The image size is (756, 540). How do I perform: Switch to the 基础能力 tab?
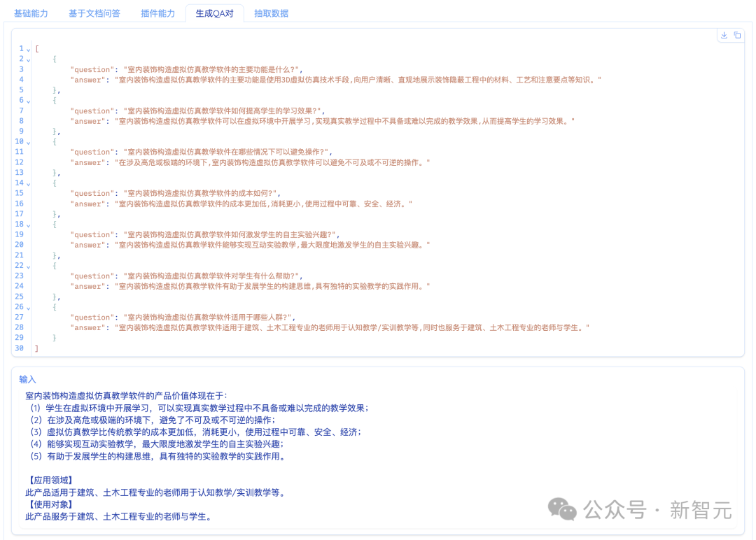tap(31, 13)
